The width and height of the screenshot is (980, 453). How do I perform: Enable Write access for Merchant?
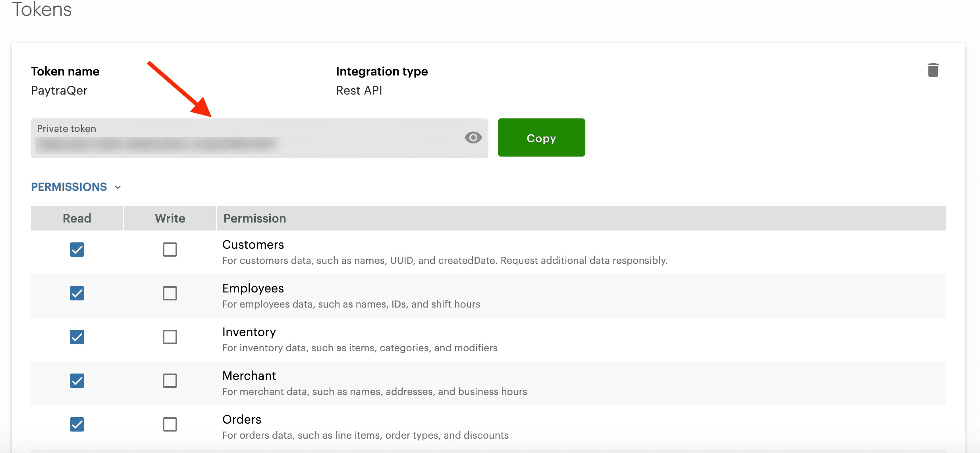click(170, 381)
